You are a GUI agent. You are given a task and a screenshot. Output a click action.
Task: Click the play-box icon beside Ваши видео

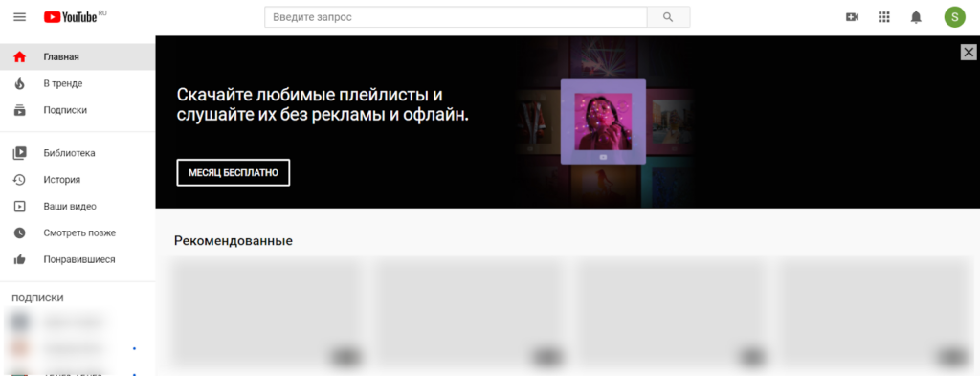point(20,206)
